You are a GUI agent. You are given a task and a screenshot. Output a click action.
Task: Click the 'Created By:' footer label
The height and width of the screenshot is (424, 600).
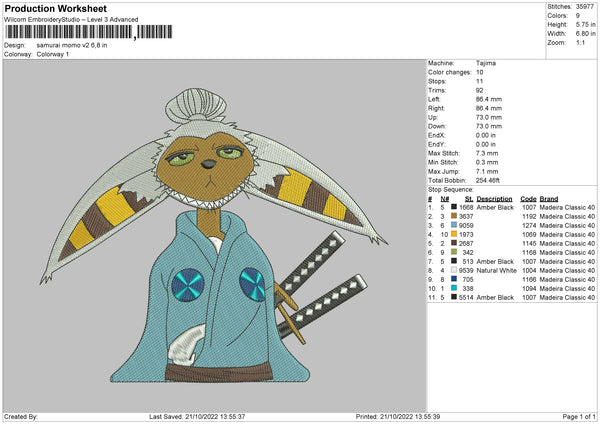[x=21, y=416]
